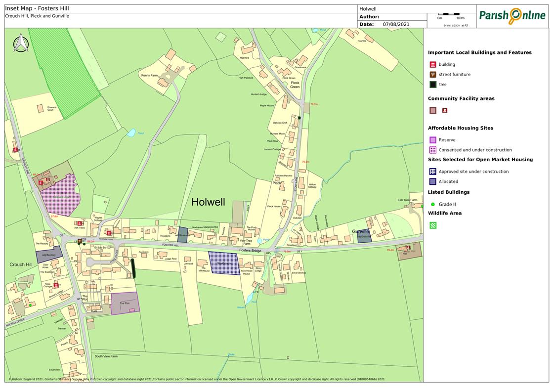Click the Consented and under construction swatch
Viewport: 554px width, 392px height.
coord(433,150)
